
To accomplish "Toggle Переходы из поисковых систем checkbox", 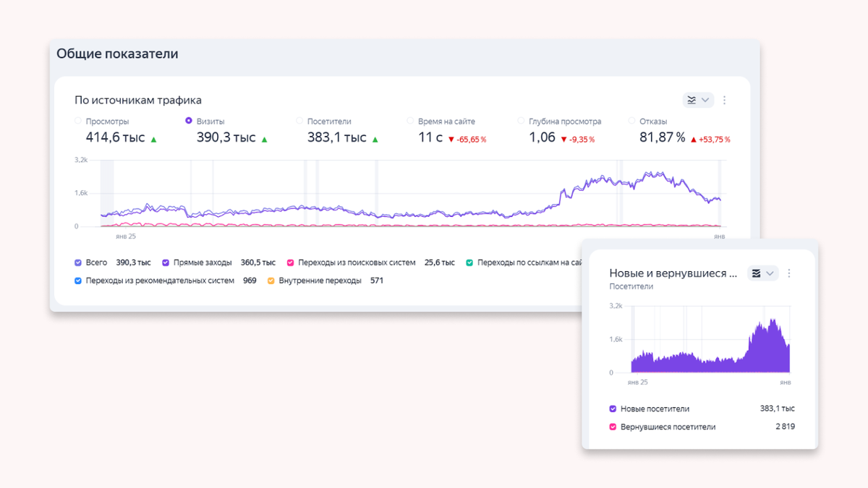I will tap(290, 262).
